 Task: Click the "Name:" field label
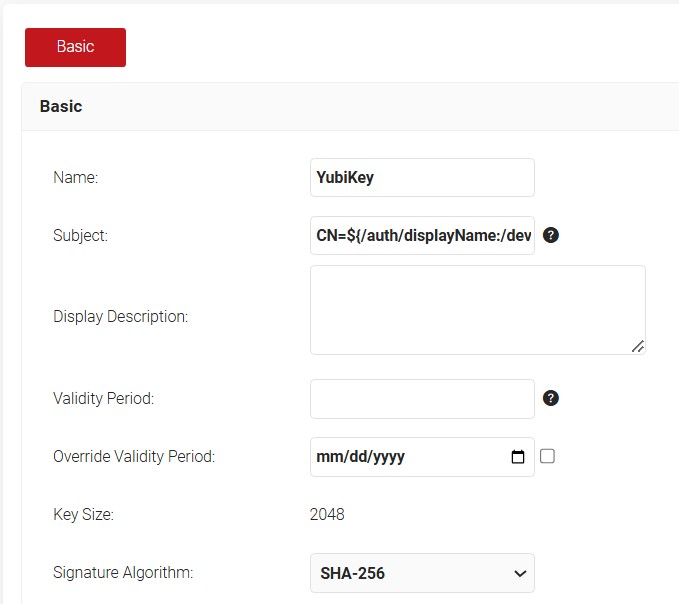coord(75,177)
